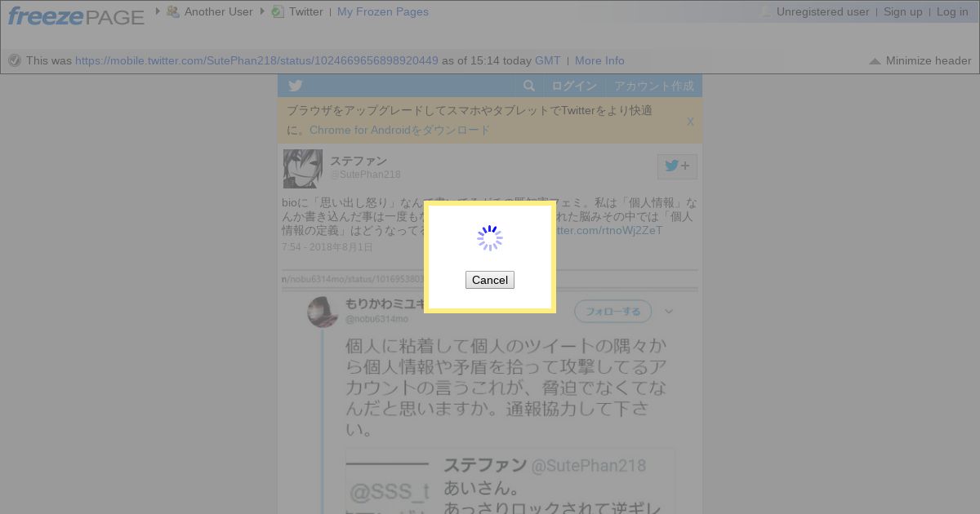Click the Twitter bird logo
Viewport: 980px width, 514px height.
point(295,86)
